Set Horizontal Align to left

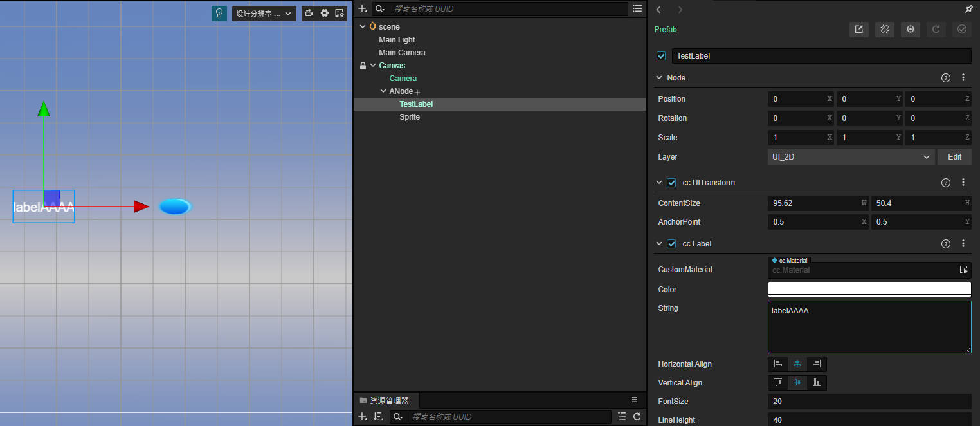[x=778, y=364]
